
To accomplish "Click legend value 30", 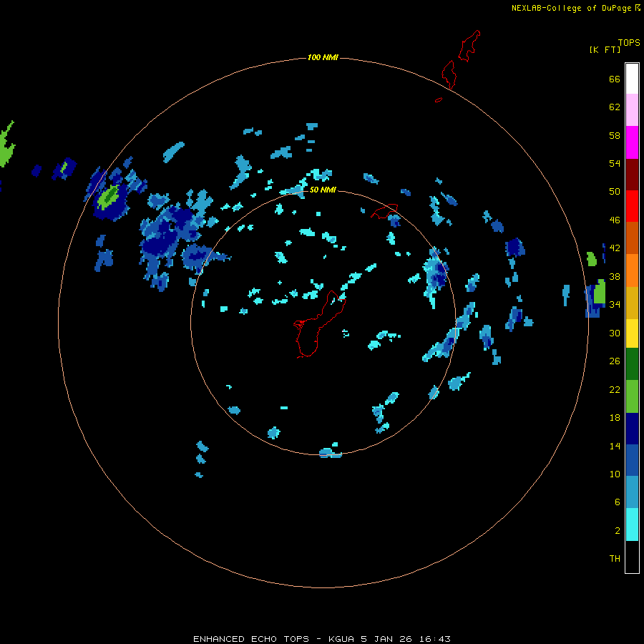I will point(615,333).
